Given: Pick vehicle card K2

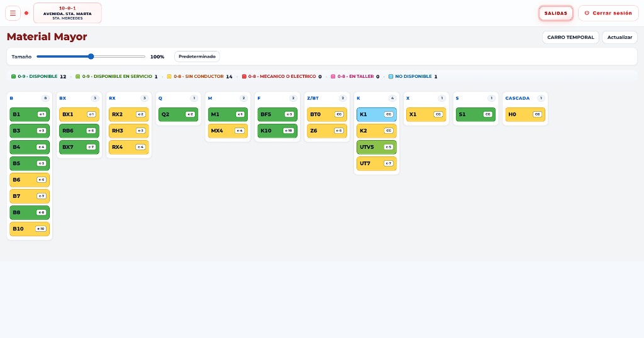Looking at the screenshot, I should point(377,131).
